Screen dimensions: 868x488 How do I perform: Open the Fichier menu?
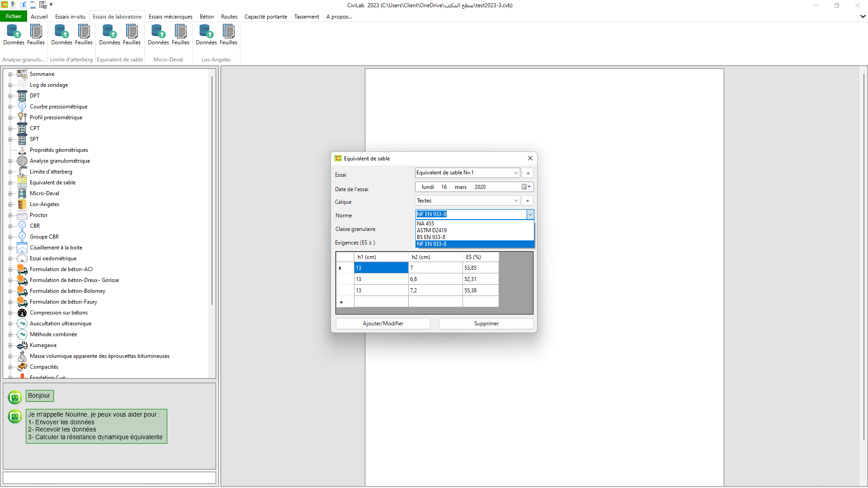[14, 16]
